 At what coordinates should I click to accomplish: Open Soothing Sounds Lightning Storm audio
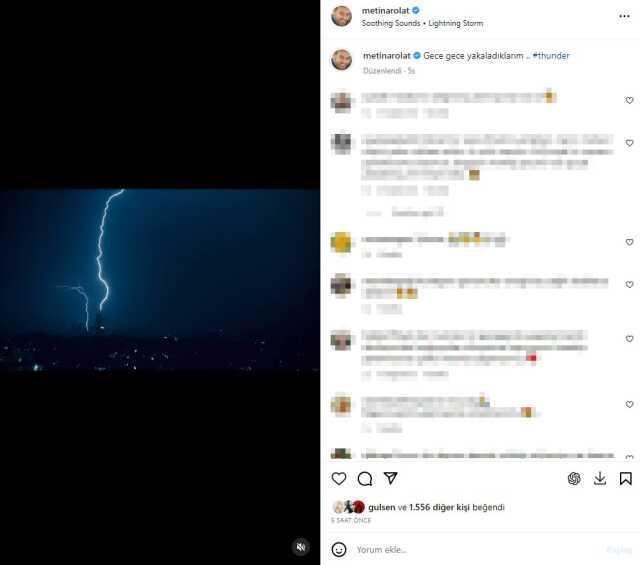tap(422, 24)
